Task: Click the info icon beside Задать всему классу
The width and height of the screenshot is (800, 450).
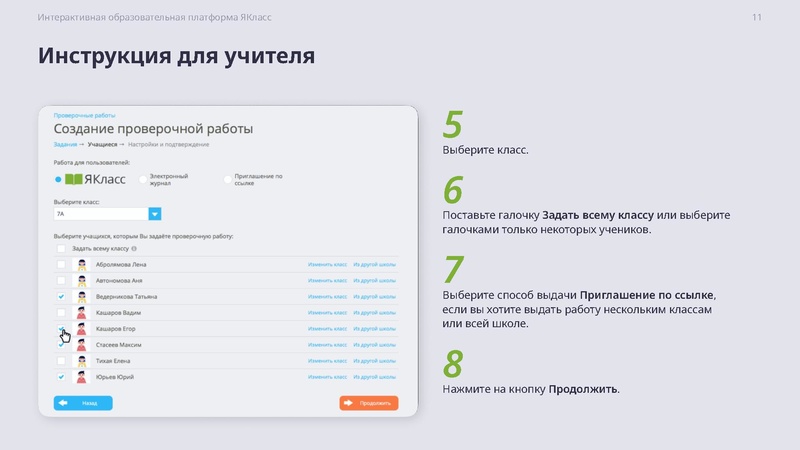Action: click(134, 248)
